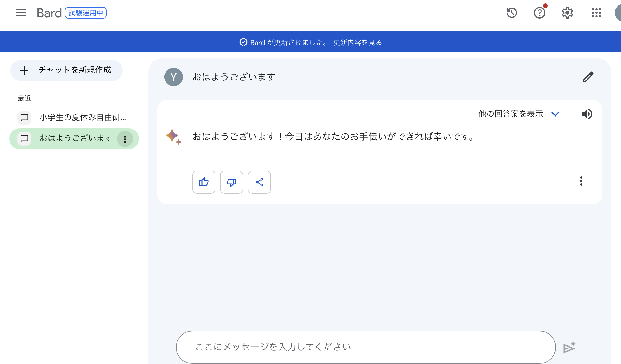Give the response a thumbs down
The height and width of the screenshot is (364, 621).
coord(232,182)
